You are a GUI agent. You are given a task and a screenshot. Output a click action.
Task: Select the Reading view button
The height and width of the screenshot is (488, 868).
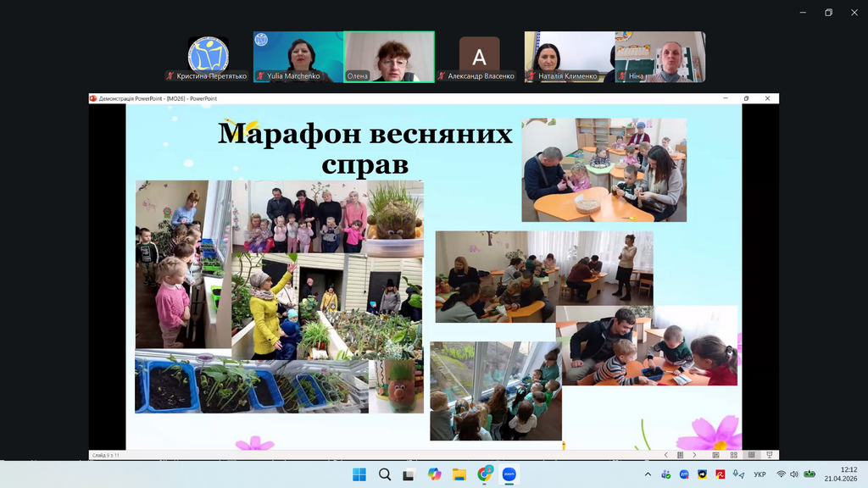[753, 455]
